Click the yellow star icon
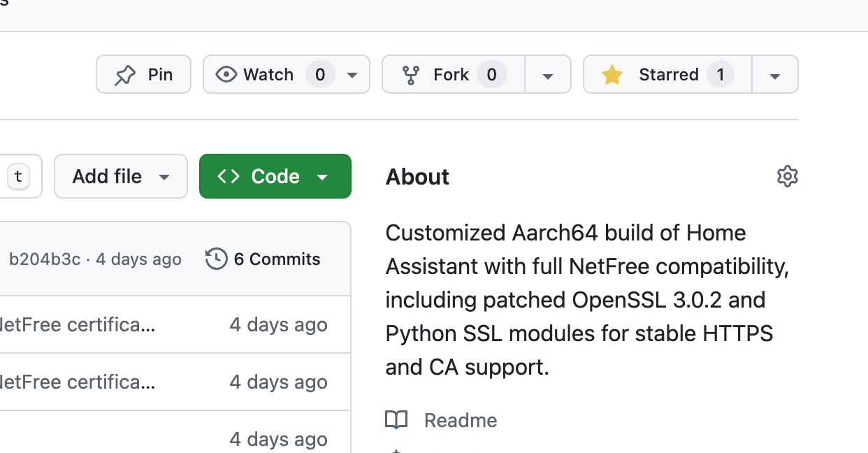The height and width of the screenshot is (453, 868). click(x=612, y=75)
